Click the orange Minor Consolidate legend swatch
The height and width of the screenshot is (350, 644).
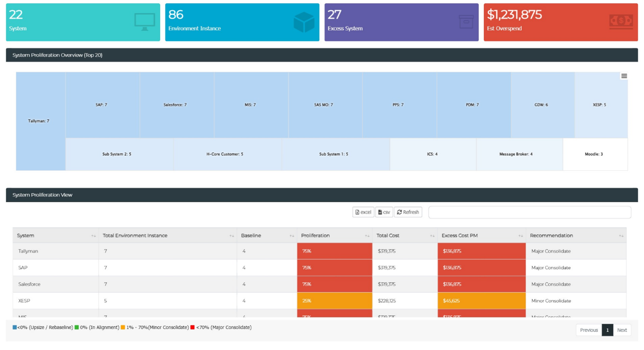coord(123,328)
